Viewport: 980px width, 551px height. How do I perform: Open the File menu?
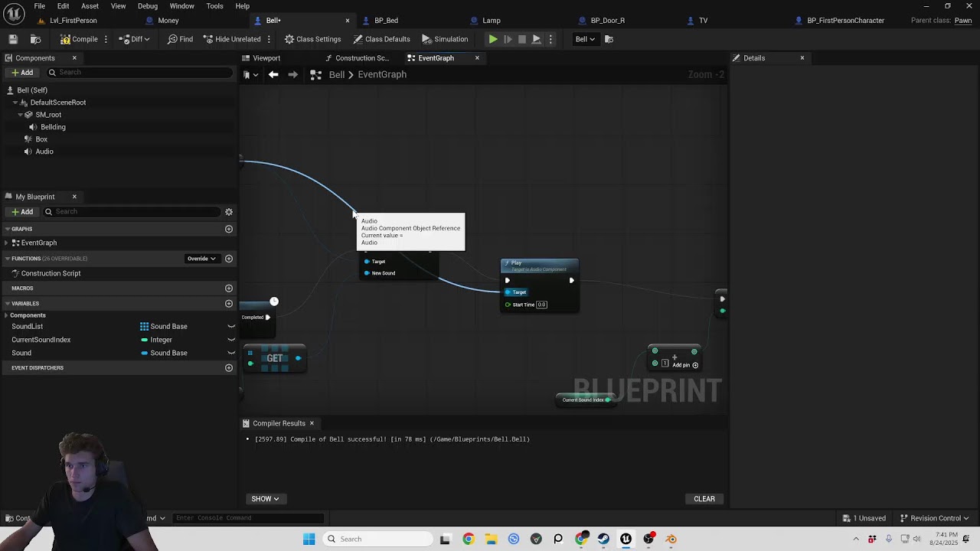39,6
